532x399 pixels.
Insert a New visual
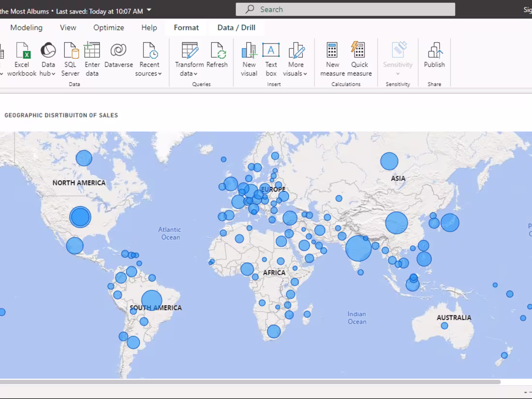249,59
